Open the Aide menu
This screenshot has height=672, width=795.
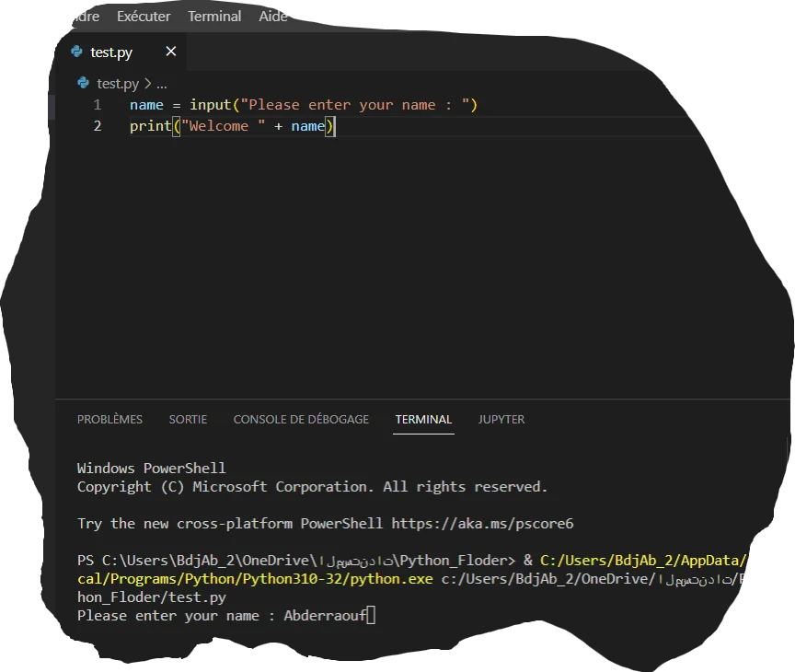click(273, 17)
